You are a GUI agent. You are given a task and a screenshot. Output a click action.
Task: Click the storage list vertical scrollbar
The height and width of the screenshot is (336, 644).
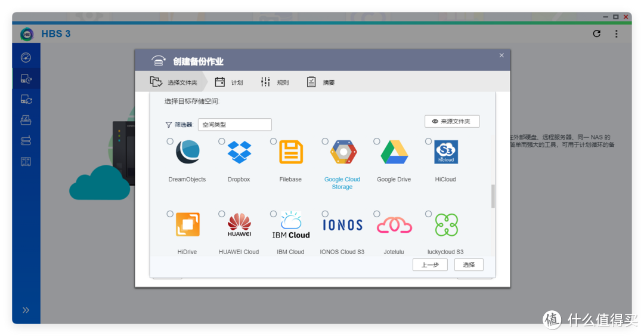pyautogui.click(x=493, y=196)
